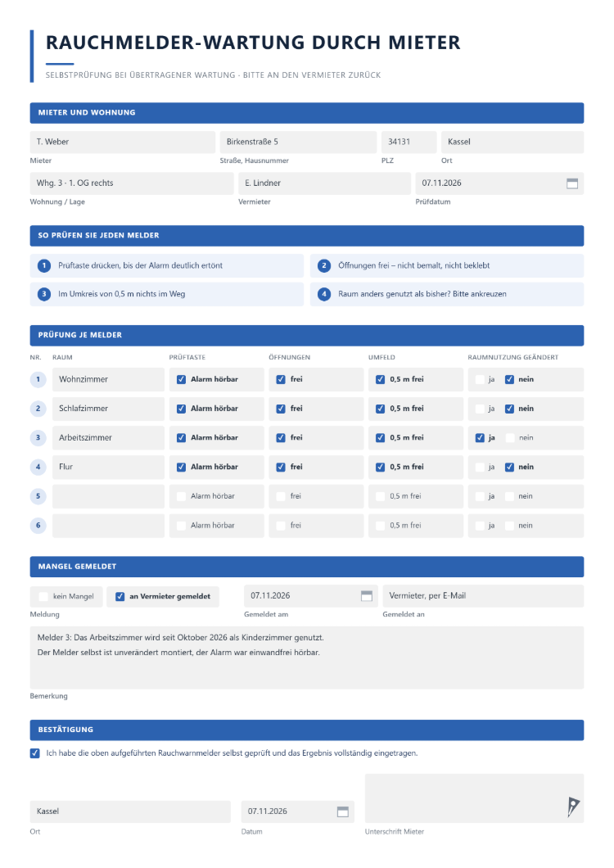Toggle Öffnungen frei for Schlafzimmer

pos(281,409)
